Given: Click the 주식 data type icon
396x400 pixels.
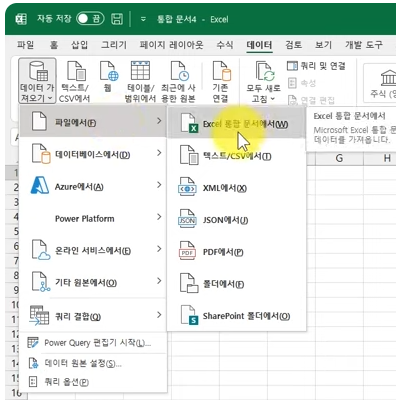Looking at the screenshot, I should tap(383, 82).
